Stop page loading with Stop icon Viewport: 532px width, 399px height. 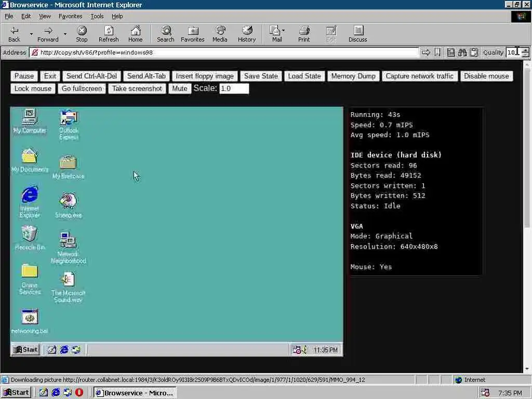pos(82,34)
